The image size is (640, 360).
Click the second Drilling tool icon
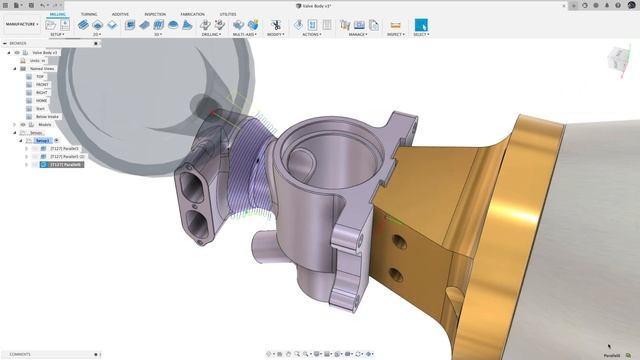tap(220, 25)
